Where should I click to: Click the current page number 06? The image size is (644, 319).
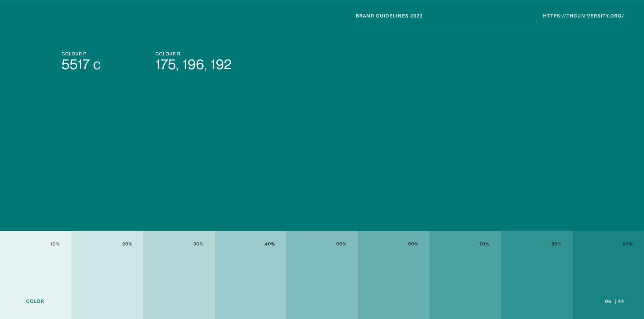[x=608, y=301]
